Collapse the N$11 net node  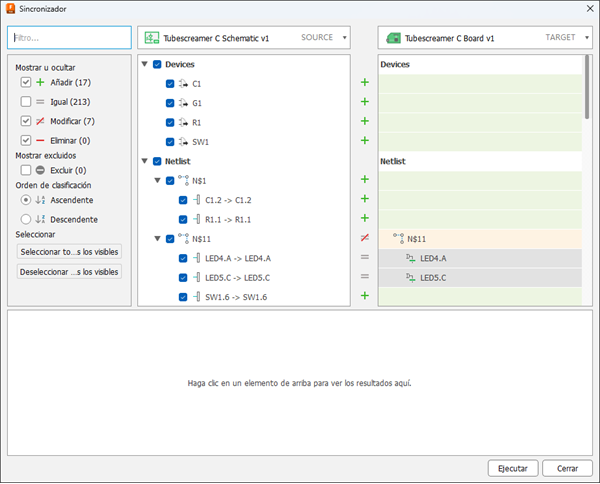(157, 238)
